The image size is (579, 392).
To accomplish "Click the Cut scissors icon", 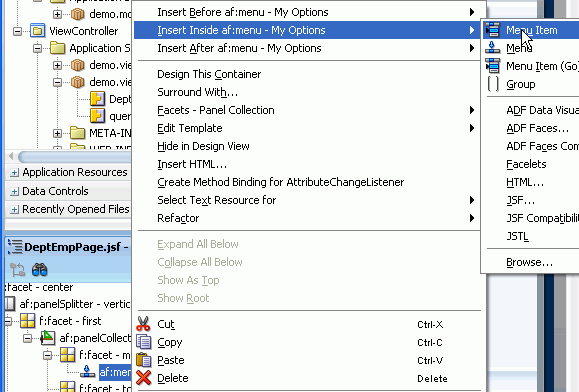I will [143, 324].
